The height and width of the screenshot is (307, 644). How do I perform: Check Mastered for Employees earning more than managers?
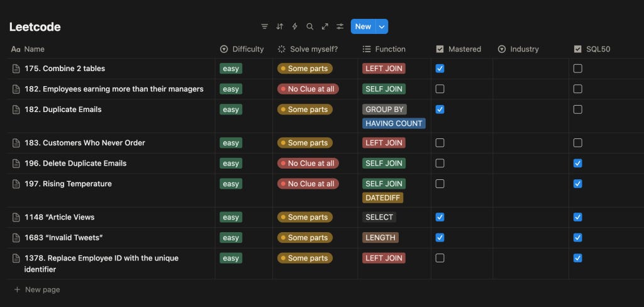[440, 89]
